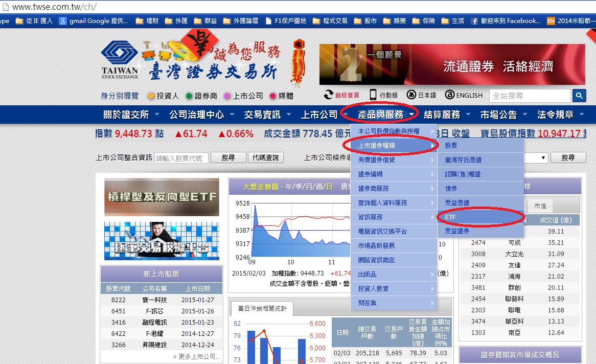Select 認購(售)權證 in the submenu
This screenshot has width=596, height=364.
point(480,174)
